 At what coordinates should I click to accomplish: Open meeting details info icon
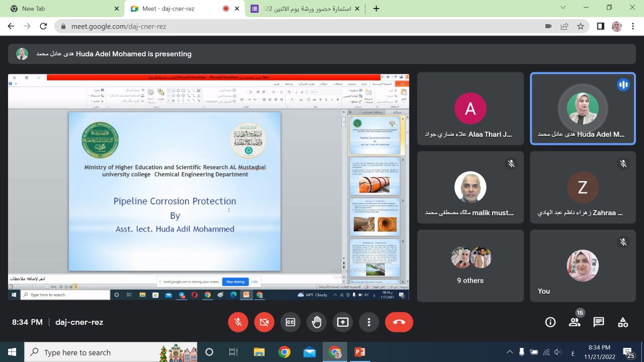pyautogui.click(x=550, y=322)
